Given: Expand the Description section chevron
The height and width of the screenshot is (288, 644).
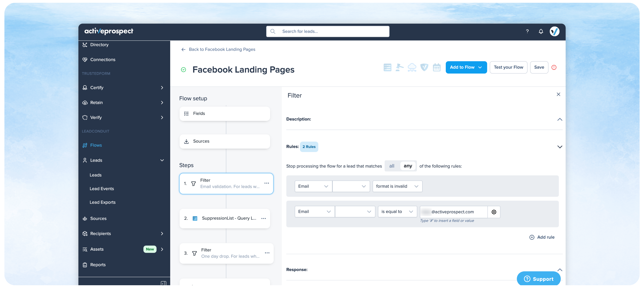Looking at the screenshot, I should (559, 119).
